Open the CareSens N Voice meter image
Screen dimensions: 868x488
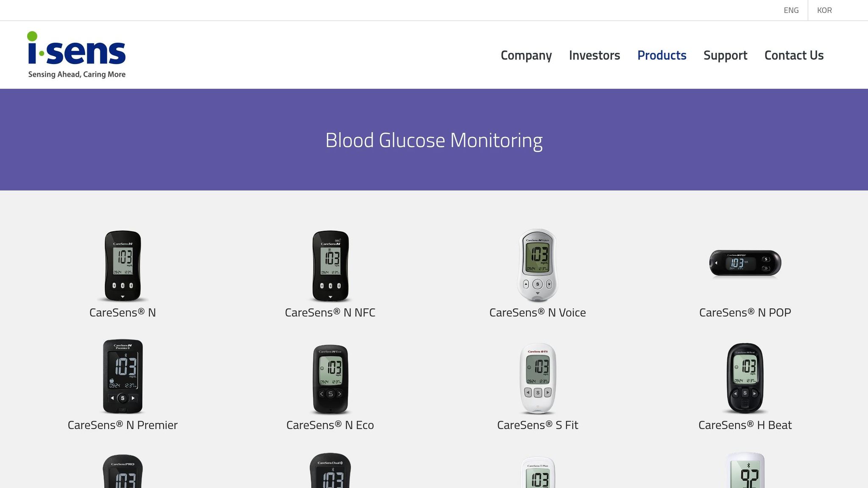[x=537, y=265]
